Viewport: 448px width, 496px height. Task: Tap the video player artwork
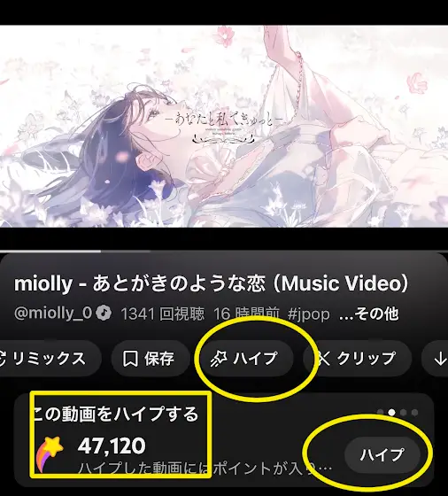[x=224, y=126]
